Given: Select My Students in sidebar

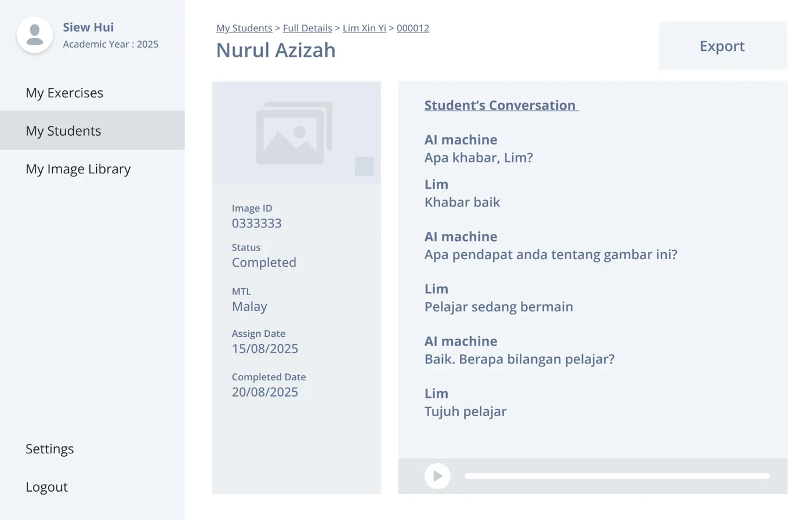Looking at the screenshot, I should tap(92, 130).
